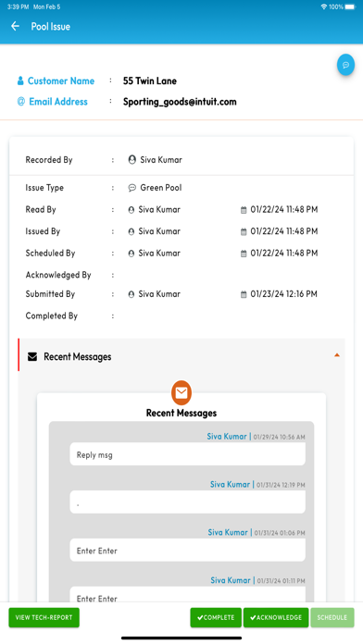This screenshot has height=644, width=363.
Task: Click the user icon in Scheduled By row
Action: 131,254
